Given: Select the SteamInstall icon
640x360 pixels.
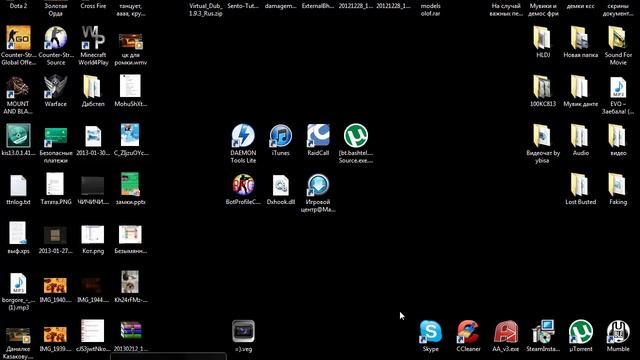Looking at the screenshot, I should click(543, 332).
